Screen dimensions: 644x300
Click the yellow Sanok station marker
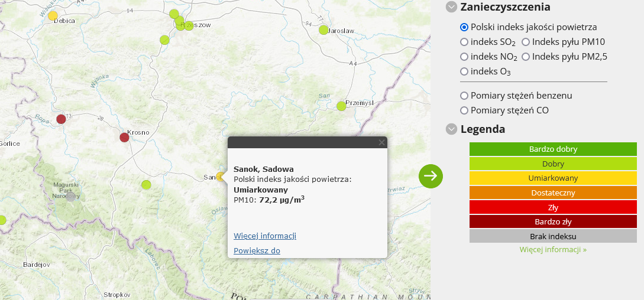click(221, 176)
